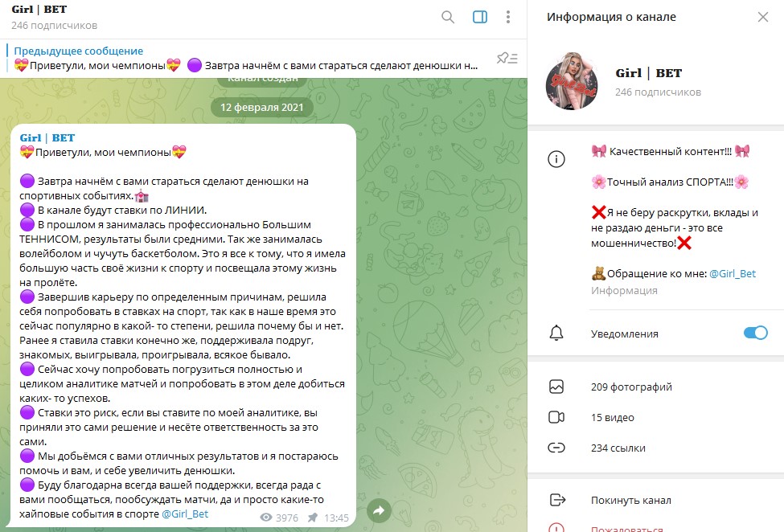Open the search icon in the channel header

click(448, 17)
